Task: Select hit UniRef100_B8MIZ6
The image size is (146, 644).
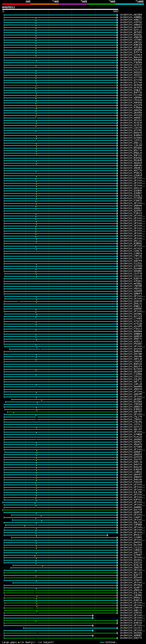Action: (x=131, y=364)
